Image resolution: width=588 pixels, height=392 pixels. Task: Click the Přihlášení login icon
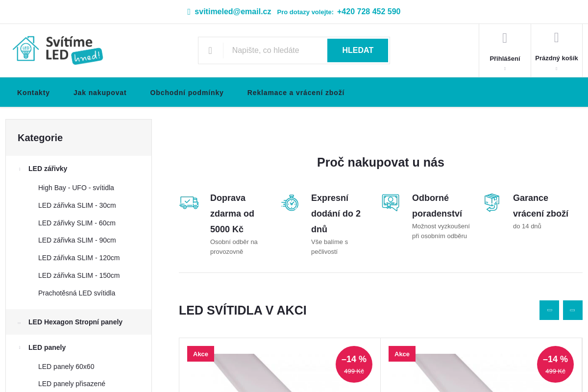click(505, 37)
